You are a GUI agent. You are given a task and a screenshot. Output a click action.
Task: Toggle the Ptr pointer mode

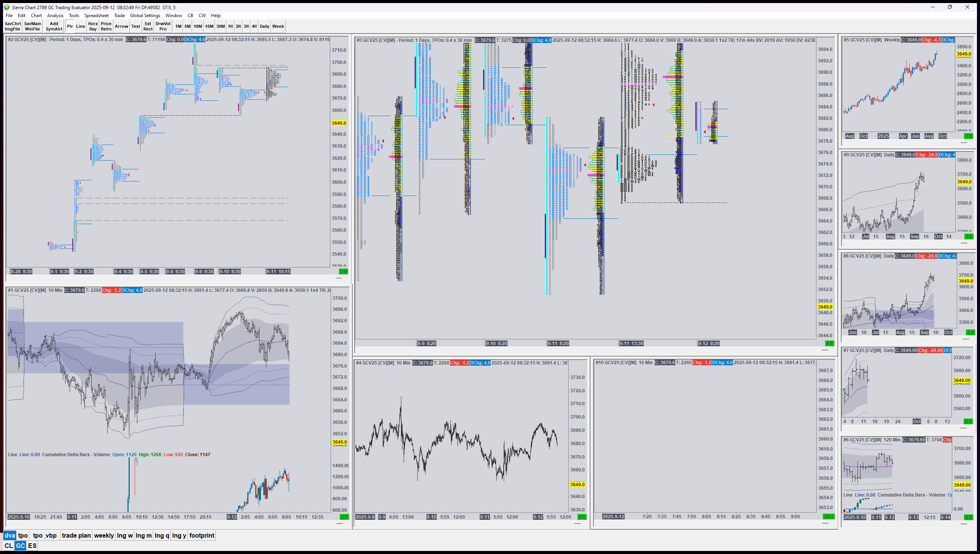coord(70,26)
